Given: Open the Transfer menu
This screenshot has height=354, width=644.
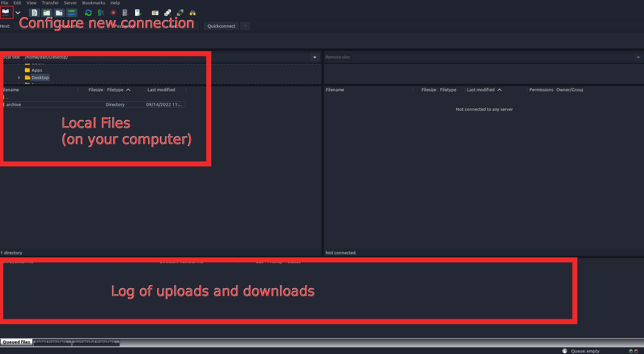Looking at the screenshot, I should click(50, 3).
